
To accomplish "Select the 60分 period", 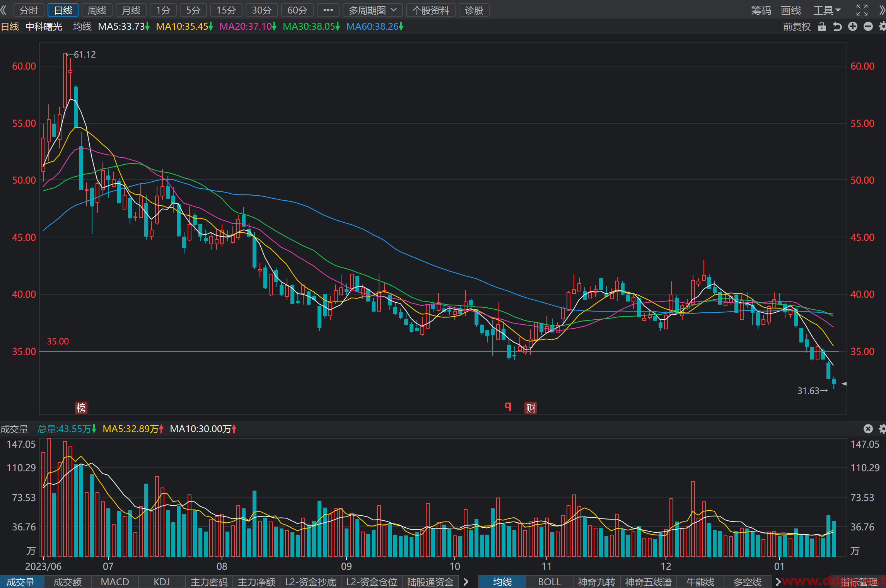I will coord(297,10).
